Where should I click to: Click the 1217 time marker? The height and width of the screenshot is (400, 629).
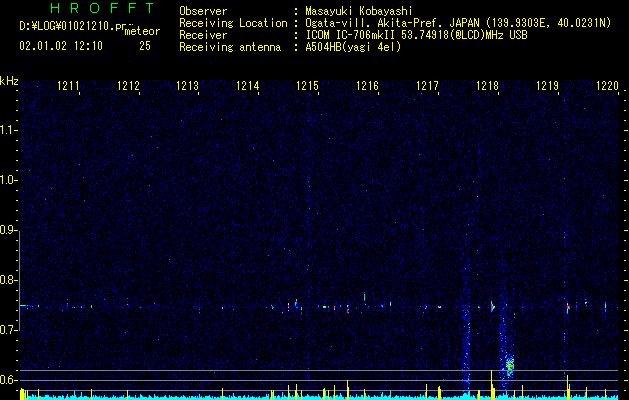[427, 85]
